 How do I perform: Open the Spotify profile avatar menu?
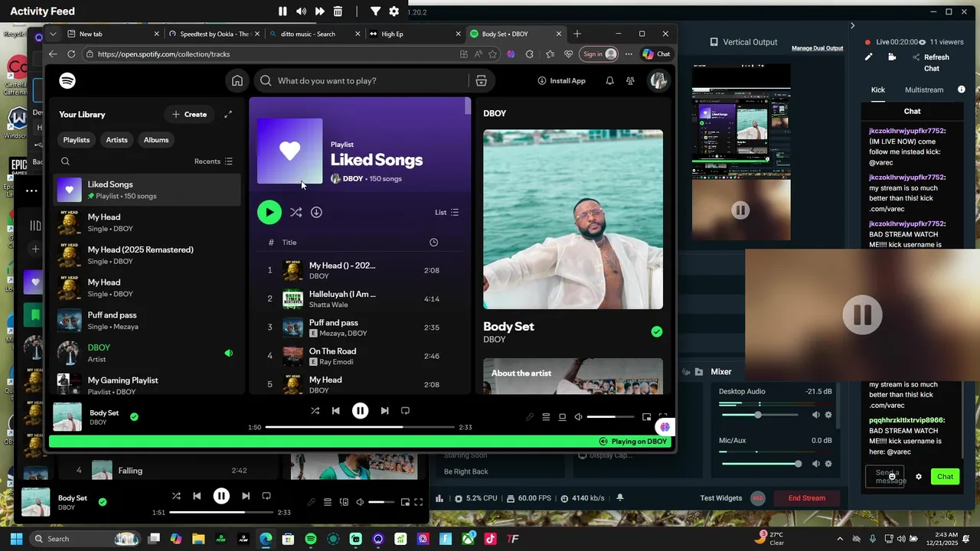(658, 80)
